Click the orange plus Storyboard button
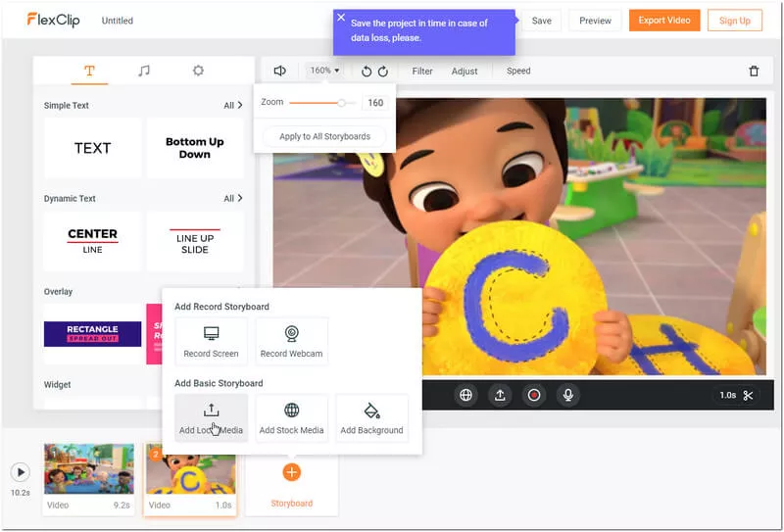The height and width of the screenshot is (532, 784). [x=291, y=472]
